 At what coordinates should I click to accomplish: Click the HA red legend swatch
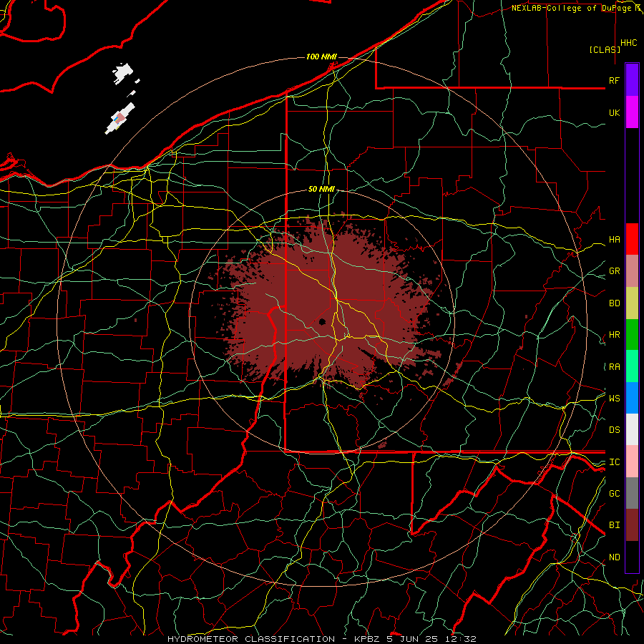(632, 239)
